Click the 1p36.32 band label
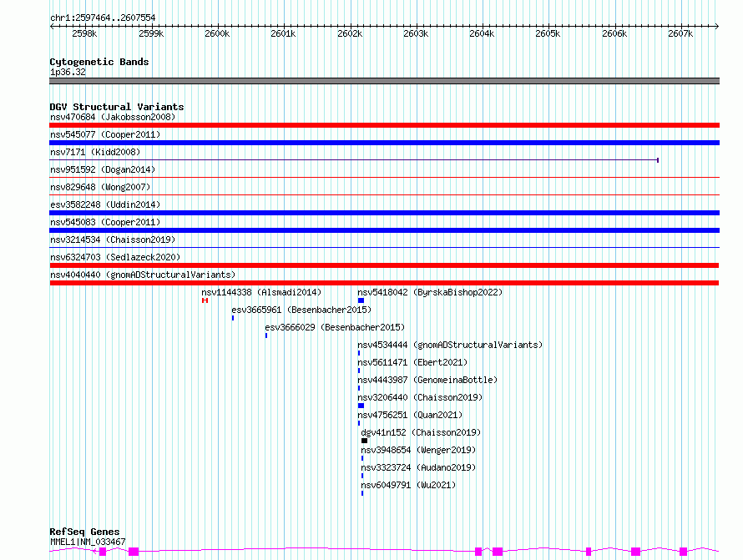Viewport: 743px width, 560px height. (68, 72)
